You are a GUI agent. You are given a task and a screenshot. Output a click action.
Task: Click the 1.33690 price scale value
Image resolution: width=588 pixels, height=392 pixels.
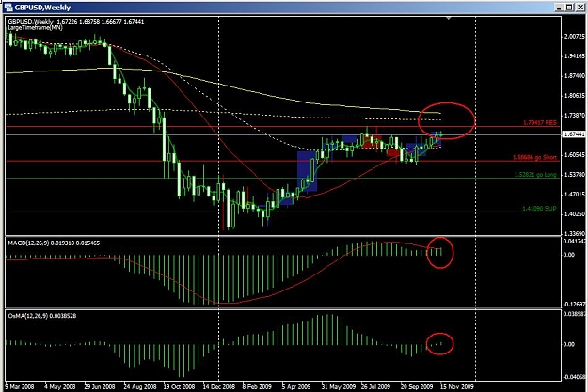(575, 234)
